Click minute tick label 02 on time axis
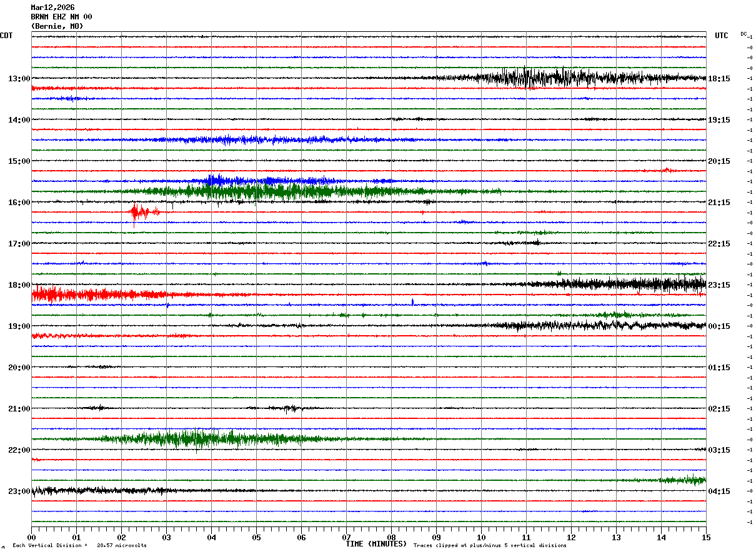 (x=121, y=537)
